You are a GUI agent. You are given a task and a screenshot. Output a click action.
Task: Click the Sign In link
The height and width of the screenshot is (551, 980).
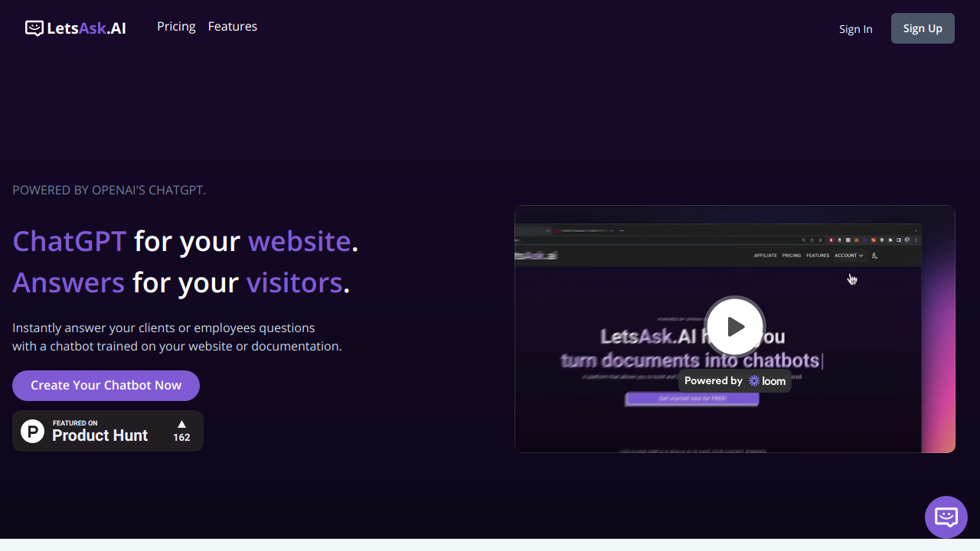(x=855, y=29)
